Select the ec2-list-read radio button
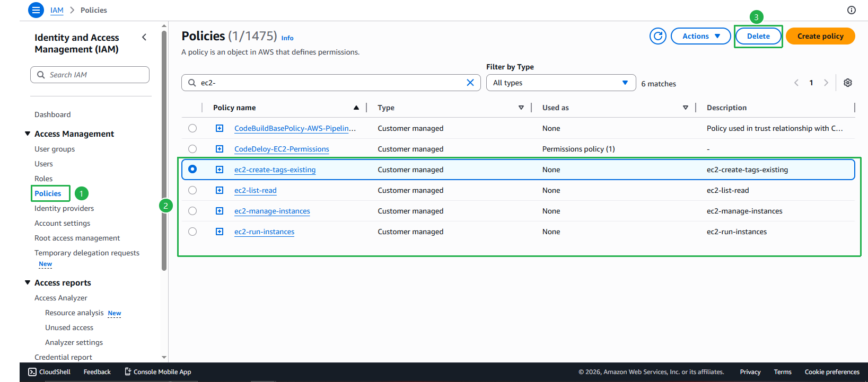 [x=192, y=190]
